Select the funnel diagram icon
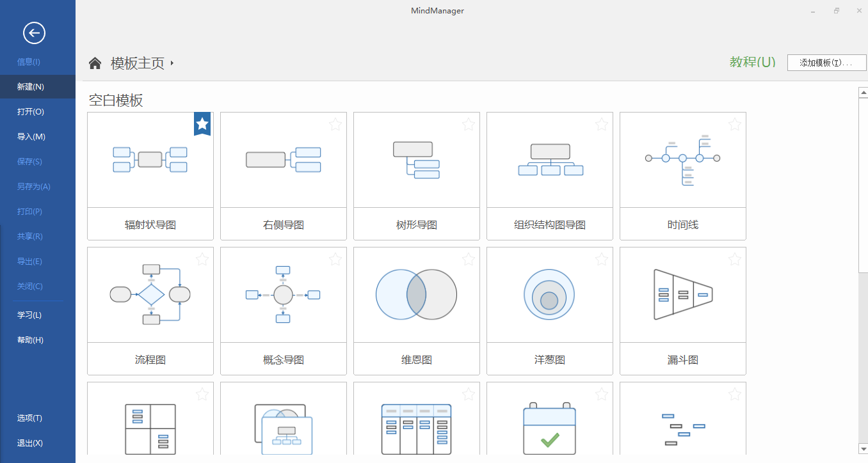This screenshot has width=868, height=463. pyautogui.click(x=683, y=294)
